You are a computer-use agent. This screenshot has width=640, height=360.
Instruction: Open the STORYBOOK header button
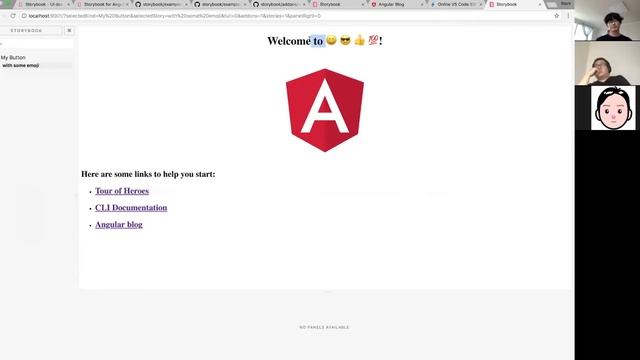click(x=27, y=31)
